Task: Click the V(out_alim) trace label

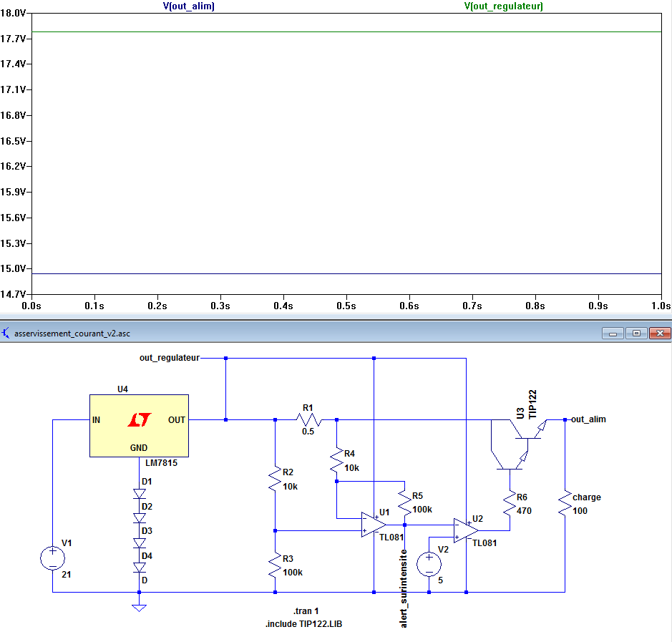Action: click(188, 6)
